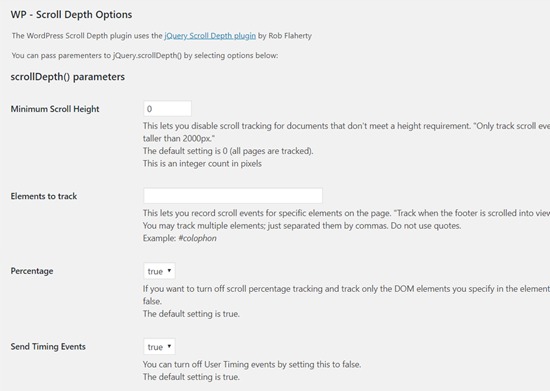Screen dimensions: 550x391
Task: Click the scrollDepth() parameters section heading
Action: pos(67,77)
